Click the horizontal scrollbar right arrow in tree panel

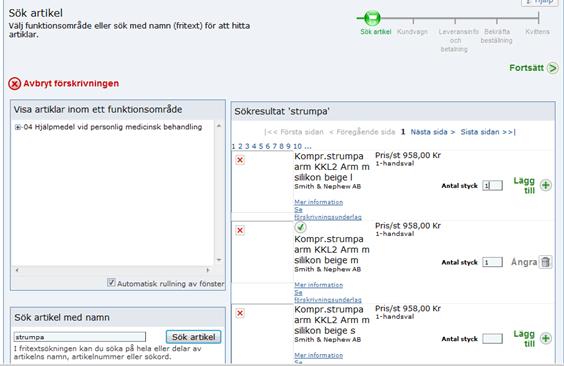[x=208, y=270]
